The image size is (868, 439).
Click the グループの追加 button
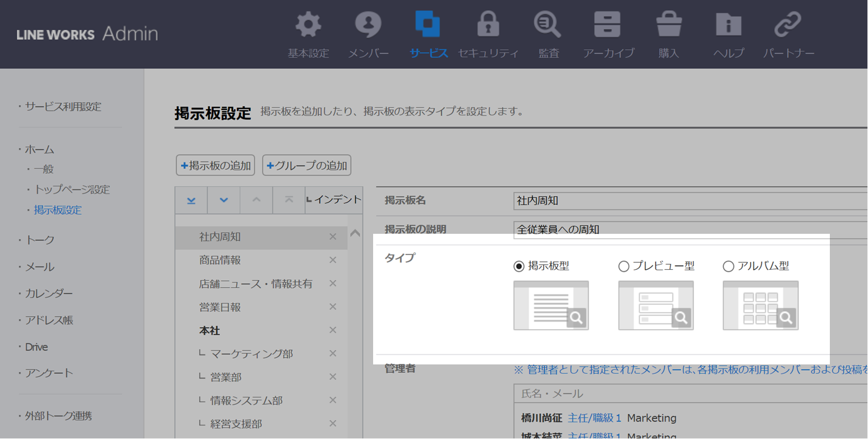click(x=306, y=166)
